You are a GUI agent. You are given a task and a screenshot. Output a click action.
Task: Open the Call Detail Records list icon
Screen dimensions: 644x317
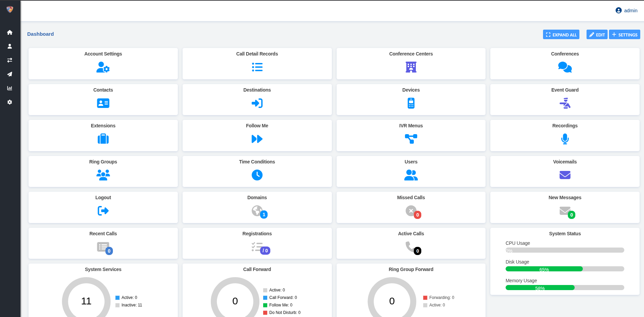pyautogui.click(x=257, y=67)
